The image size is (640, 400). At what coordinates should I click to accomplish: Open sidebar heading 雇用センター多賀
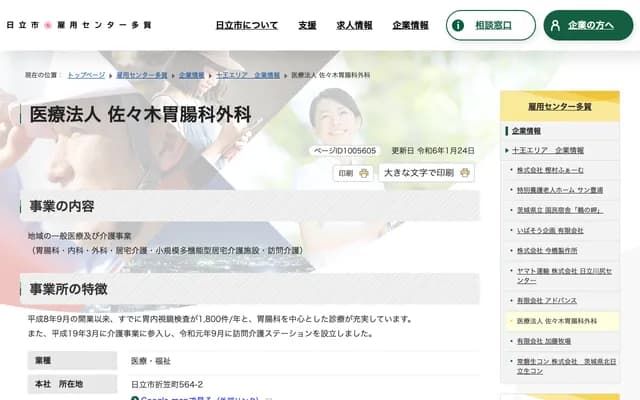click(x=560, y=107)
